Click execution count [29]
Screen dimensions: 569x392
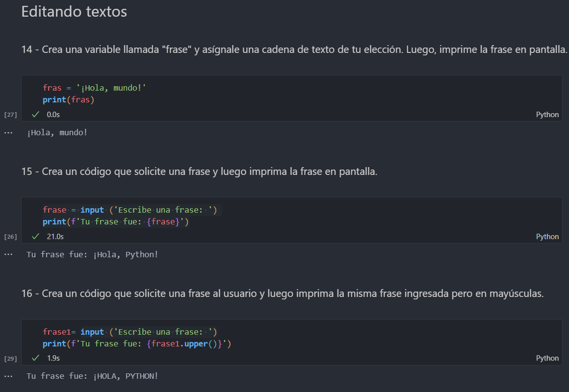[10, 358]
